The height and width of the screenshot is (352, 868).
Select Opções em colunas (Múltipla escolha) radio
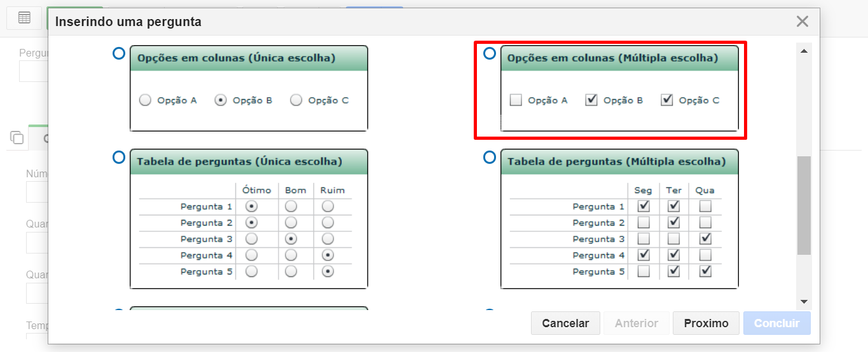pos(490,53)
